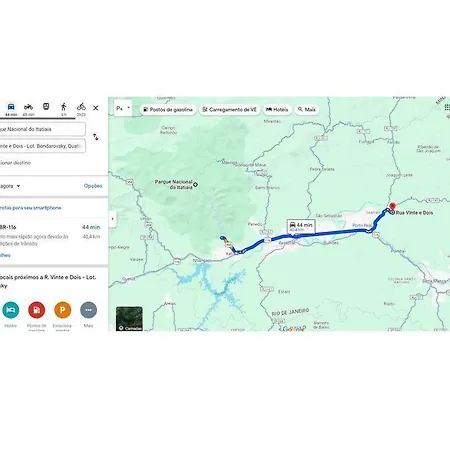
Task: Open the grey Mais nearby options
Action: (88, 310)
